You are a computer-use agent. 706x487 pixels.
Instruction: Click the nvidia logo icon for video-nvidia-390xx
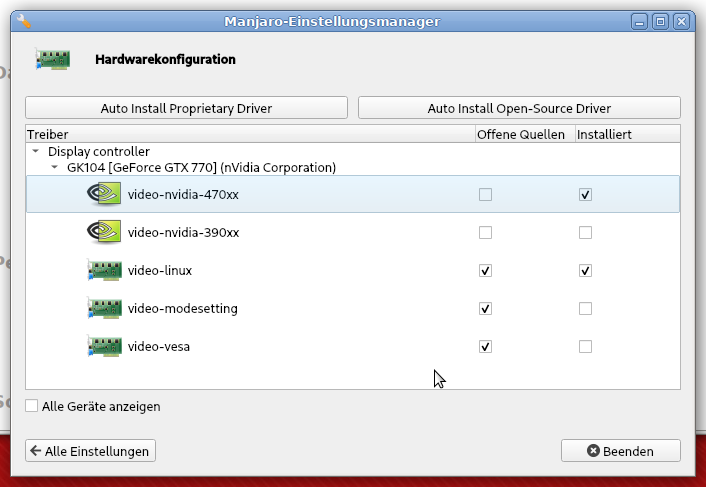(104, 232)
